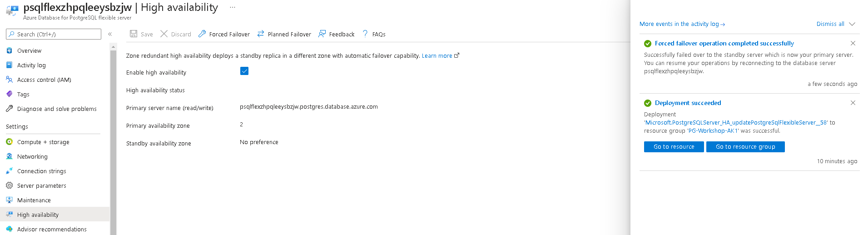The width and height of the screenshot is (868, 235).
Task: Click the Save toolbar icon
Action: pos(134,34)
